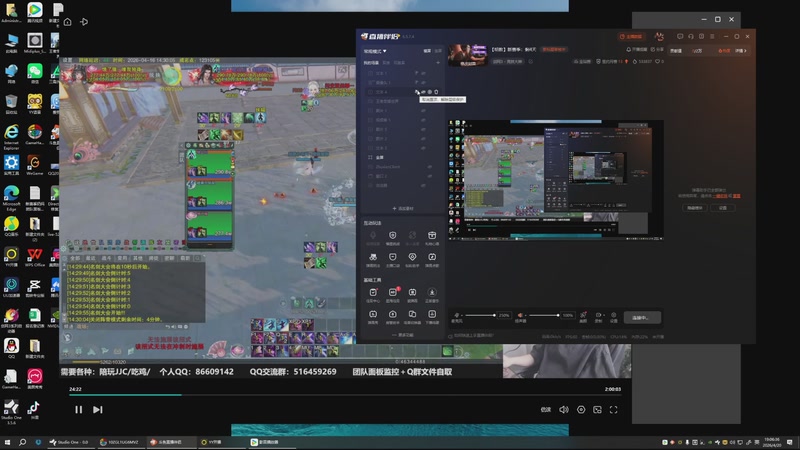This screenshot has height=450, width=800.
Task: Open the tool icon with the red badge
Action: [393, 292]
